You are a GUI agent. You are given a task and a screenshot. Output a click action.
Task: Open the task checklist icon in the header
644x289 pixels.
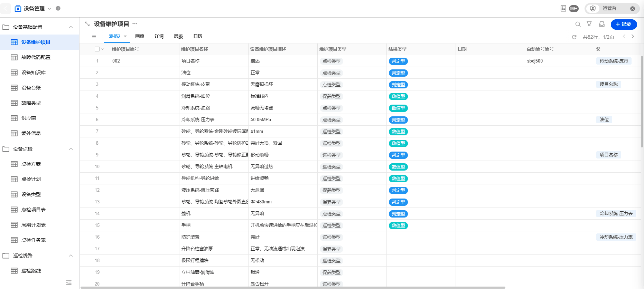pyautogui.click(x=563, y=9)
